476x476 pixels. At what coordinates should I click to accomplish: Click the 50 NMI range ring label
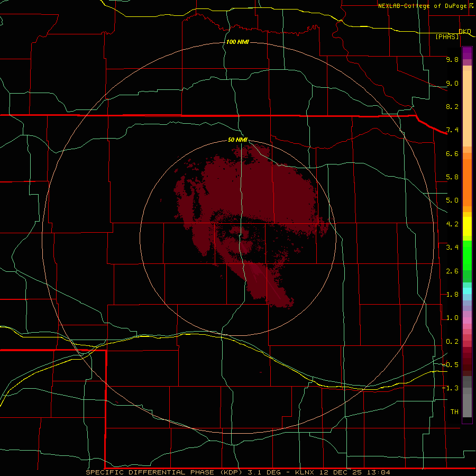coord(237,140)
